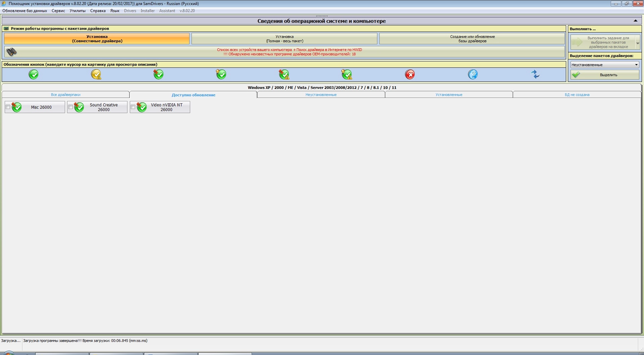Image resolution: width=644 pixels, height=355 pixels.
Task: Click the red X legend icon
Action: point(410,74)
